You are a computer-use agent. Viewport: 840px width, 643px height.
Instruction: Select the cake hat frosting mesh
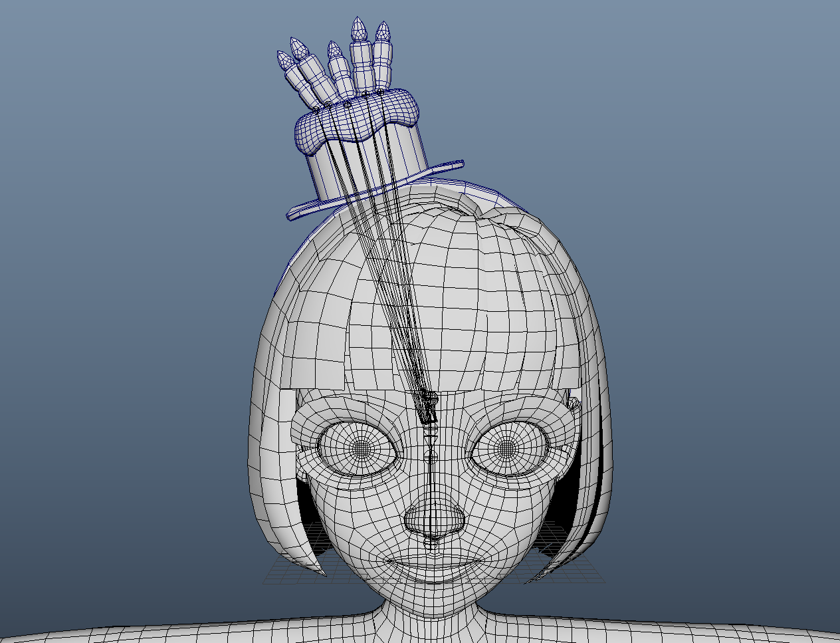click(x=357, y=122)
